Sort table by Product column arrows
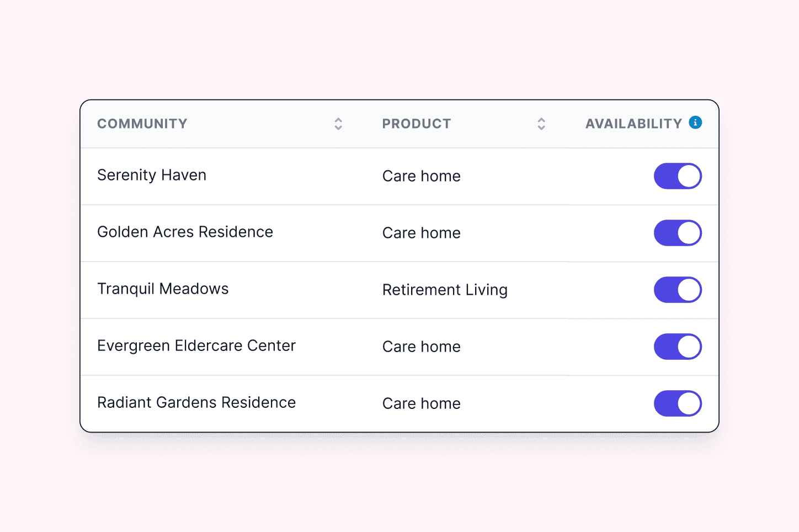Image resolution: width=799 pixels, height=532 pixels. click(x=541, y=124)
